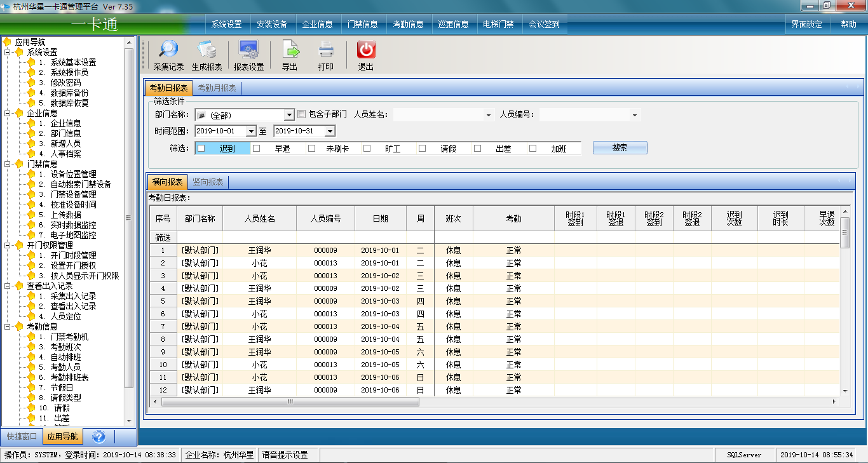Viewport: 868px width, 463px height.
Task: Check the 请假 filter checkbox
Action: click(423, 148)
